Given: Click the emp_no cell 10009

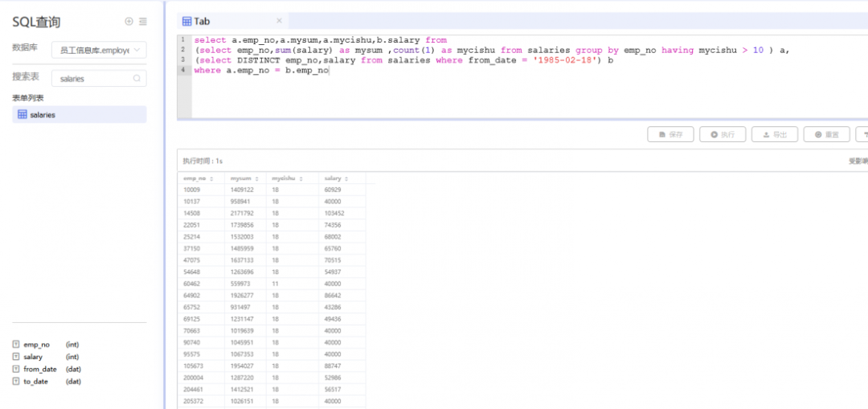Looking at the screenshot, I should [x=201, y=190].
